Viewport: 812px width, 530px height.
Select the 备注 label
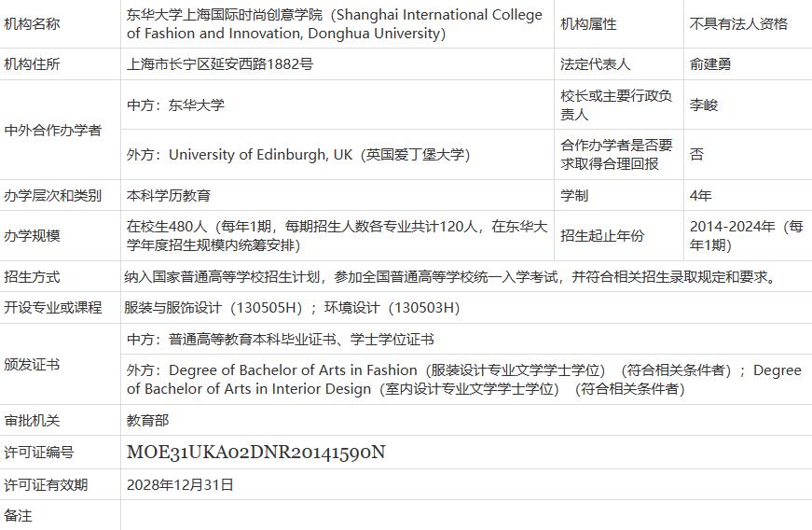(x=18, y=515)
